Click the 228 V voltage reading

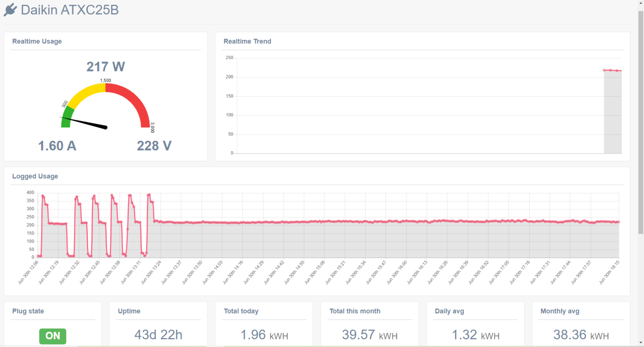pyautogui.click(x=154, y=146)
